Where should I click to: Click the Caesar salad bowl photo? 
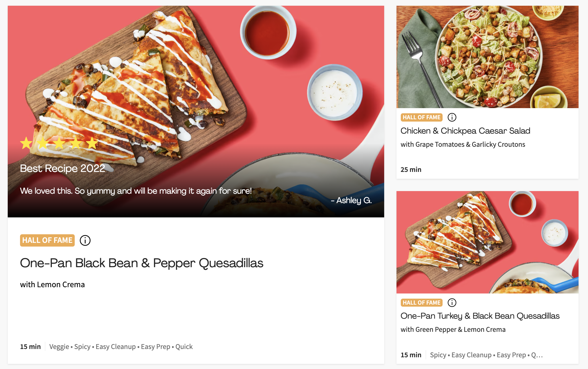coord(487,57)
